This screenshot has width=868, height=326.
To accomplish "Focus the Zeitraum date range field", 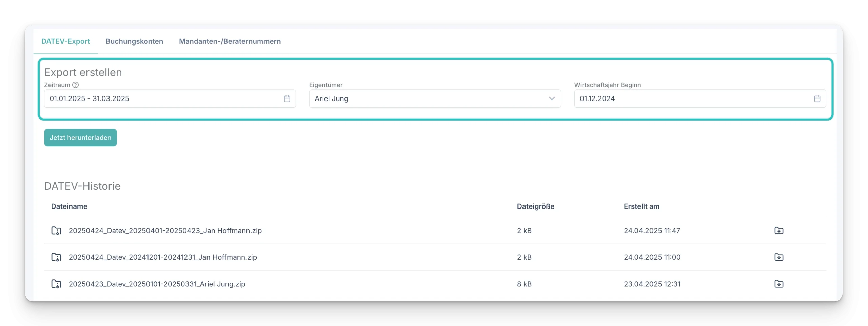I will (x=170, y=99).
